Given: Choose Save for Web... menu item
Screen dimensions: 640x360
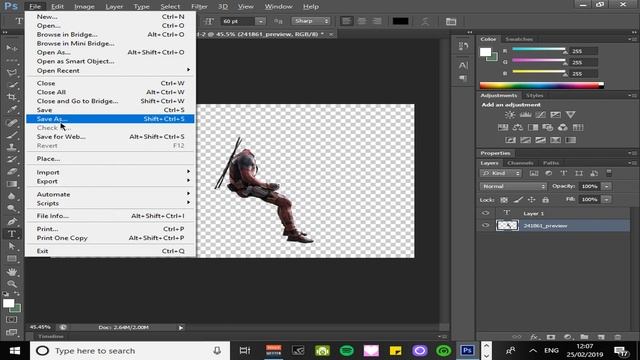Looking at the screenshot, I should [110, 137].
